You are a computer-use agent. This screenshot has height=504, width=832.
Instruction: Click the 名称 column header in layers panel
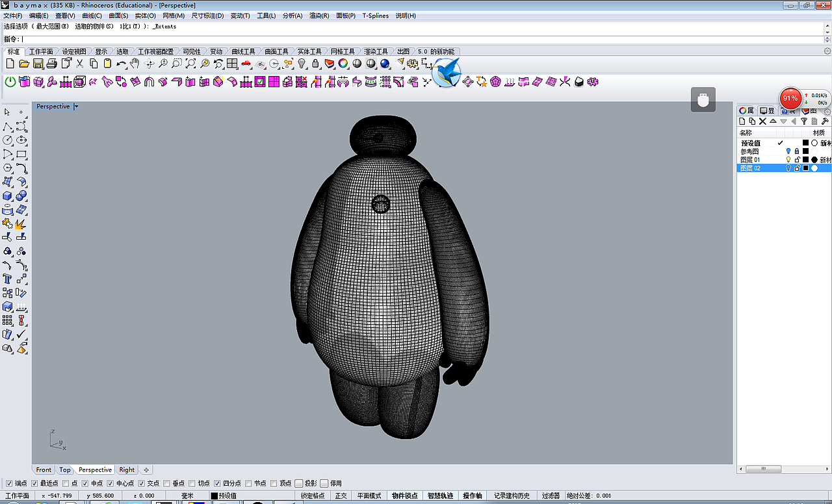tap(746, 132)
